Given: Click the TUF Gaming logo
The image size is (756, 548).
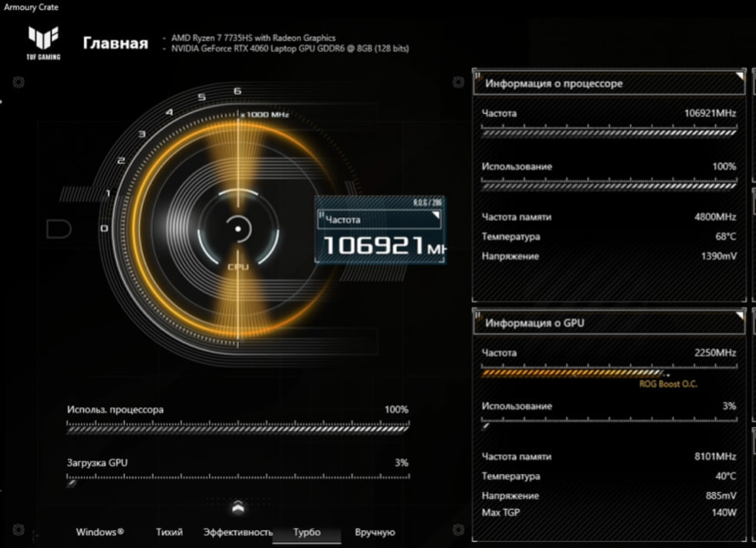Looking at the screenshot, I should 43,42.
